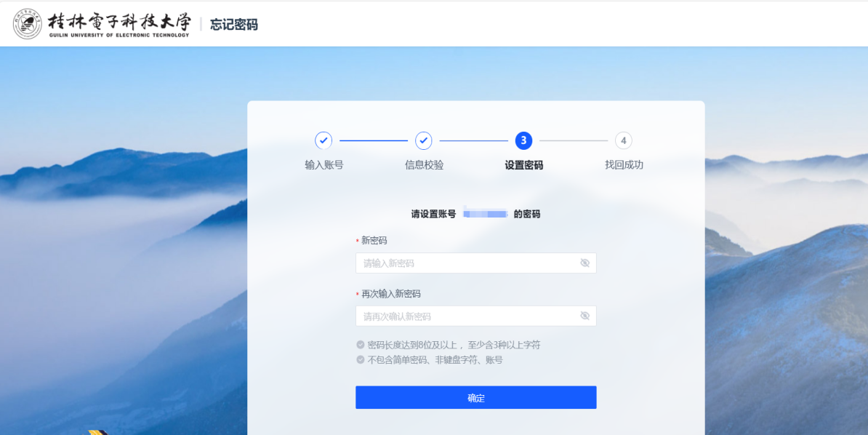Click the blurred account name in heading
The height and width of the screenshot is (435, 868).
(x=485, y=214)
